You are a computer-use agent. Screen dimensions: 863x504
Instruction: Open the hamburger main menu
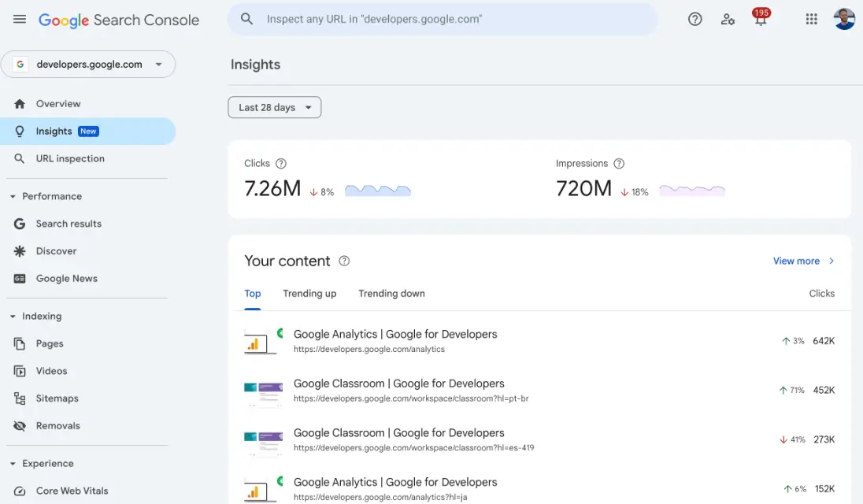(20, 20)
